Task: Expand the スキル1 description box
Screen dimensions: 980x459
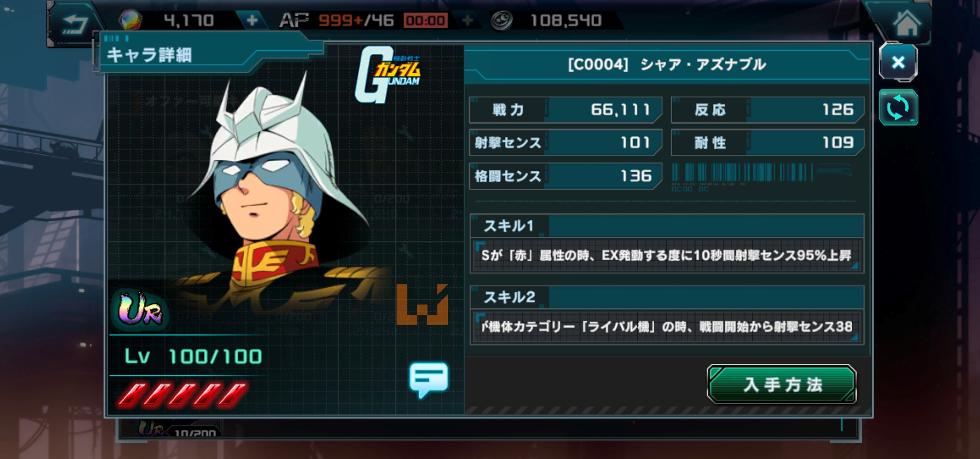Action: (667, 255)
